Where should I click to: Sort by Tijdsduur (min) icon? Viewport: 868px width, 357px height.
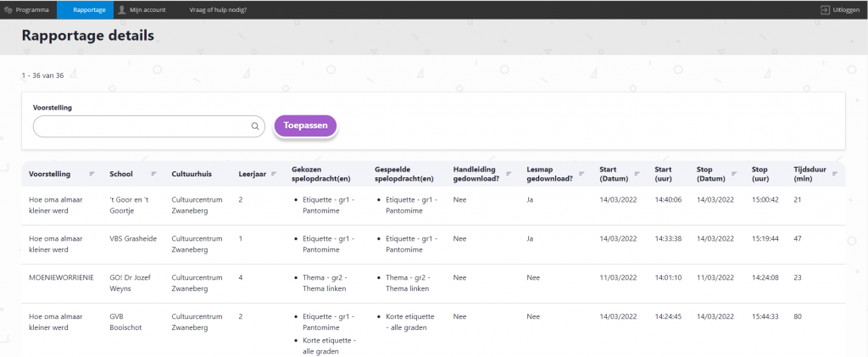tap(835, 174)
